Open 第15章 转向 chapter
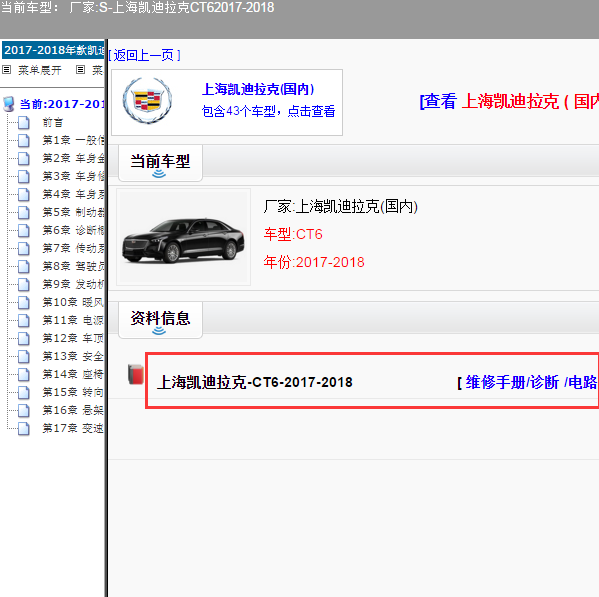Image resolution: width=599 pixels, height=597 pixels. tap(73, 392)
